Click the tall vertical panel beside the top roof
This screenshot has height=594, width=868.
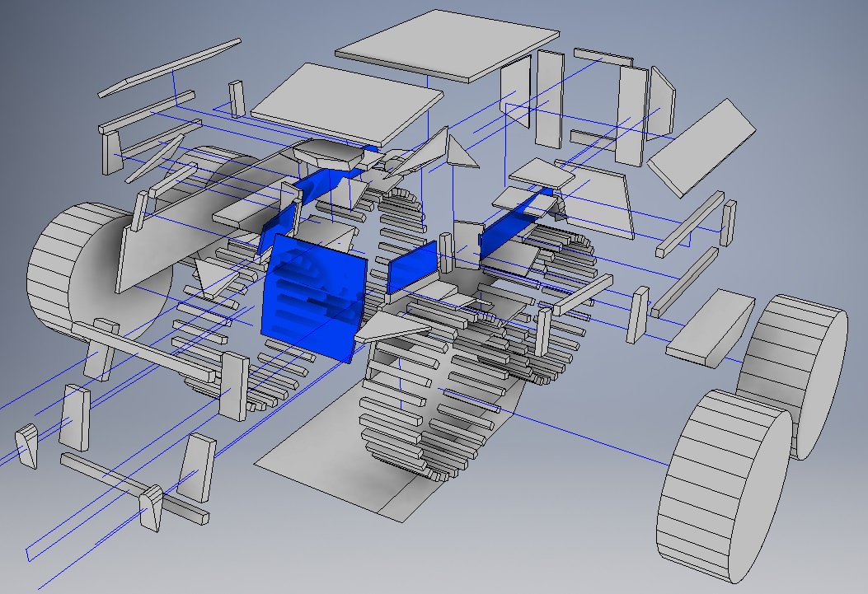tap(515, 91)
